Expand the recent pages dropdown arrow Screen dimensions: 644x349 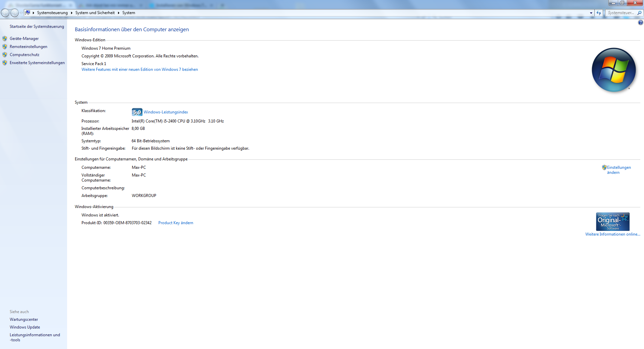[21, 13]
